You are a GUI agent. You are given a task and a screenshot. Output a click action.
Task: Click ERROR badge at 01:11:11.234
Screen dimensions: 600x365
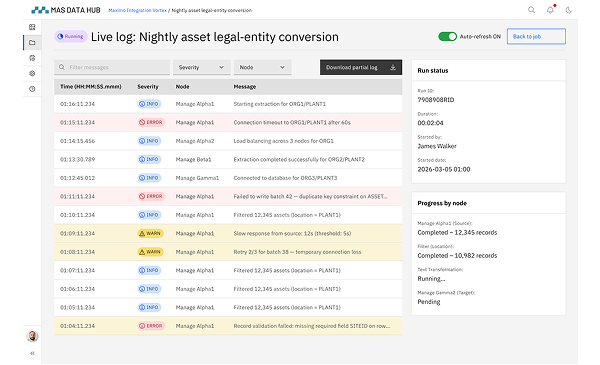coord(151,196)
